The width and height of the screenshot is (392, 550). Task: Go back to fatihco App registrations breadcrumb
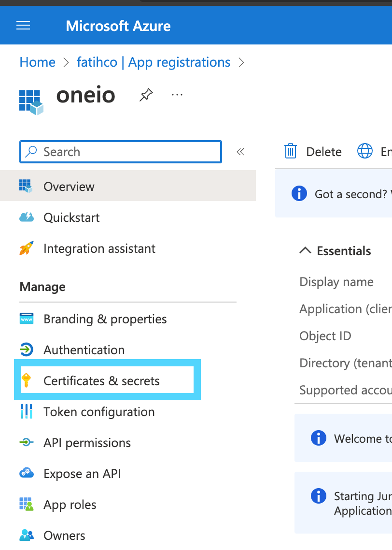(x=154, y=62)
